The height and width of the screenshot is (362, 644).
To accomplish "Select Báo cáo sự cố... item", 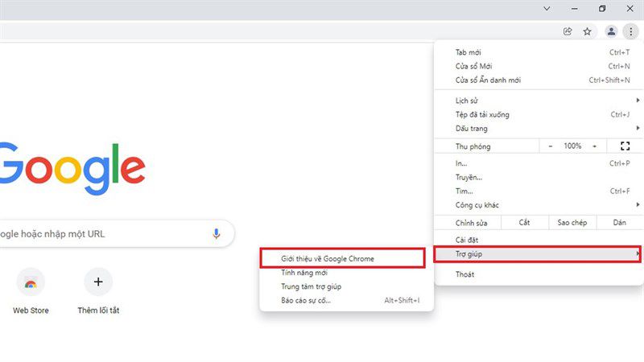I will click(347, 300).
